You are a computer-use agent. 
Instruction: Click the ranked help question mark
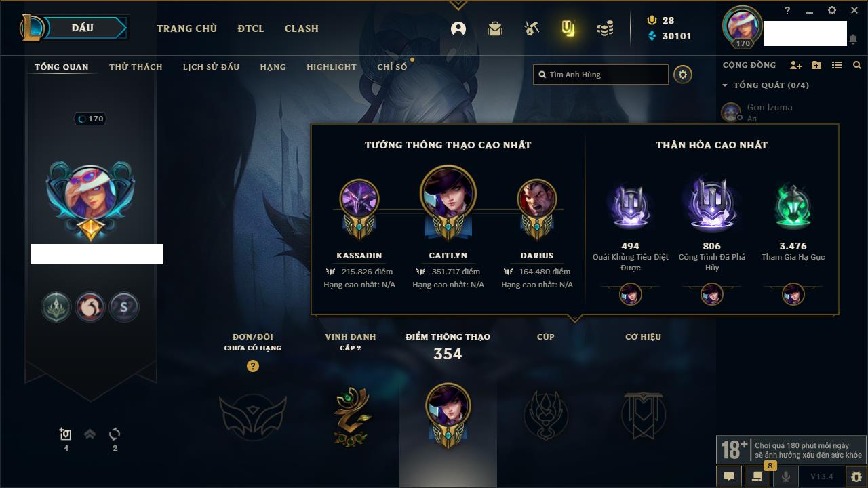253,366
